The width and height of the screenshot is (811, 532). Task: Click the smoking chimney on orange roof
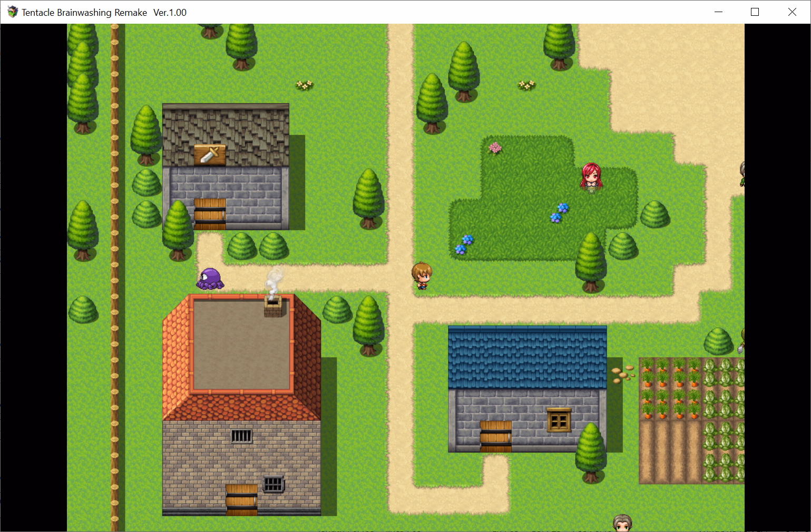[x=273, y=306]
